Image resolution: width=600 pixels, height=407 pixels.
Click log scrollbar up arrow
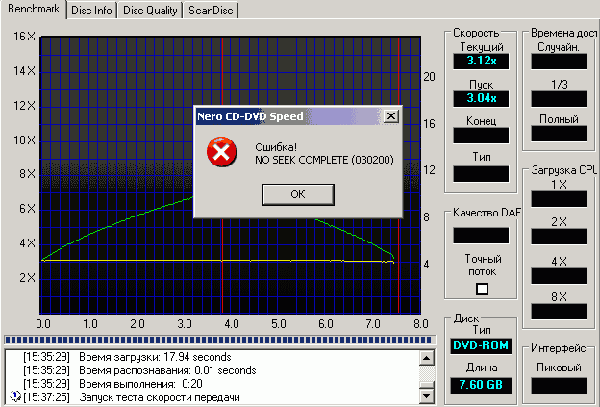pos(426,358)
